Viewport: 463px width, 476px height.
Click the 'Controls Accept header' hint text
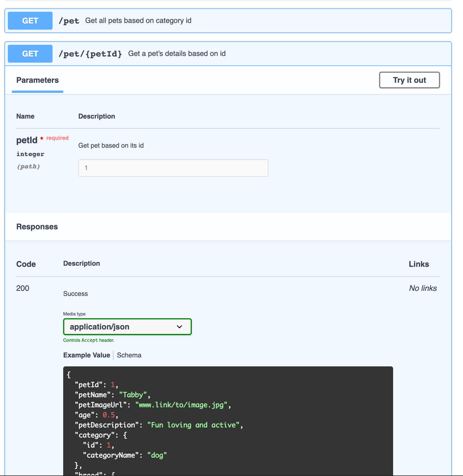coord(89,340)
